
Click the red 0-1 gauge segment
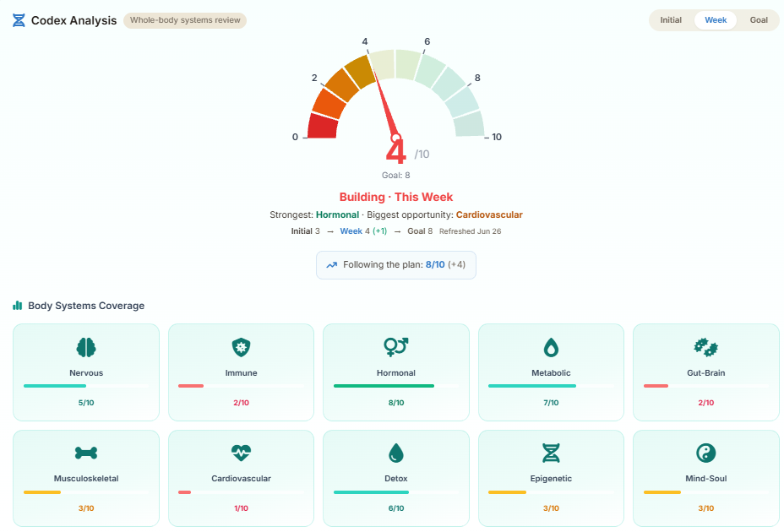click(322, 126)
